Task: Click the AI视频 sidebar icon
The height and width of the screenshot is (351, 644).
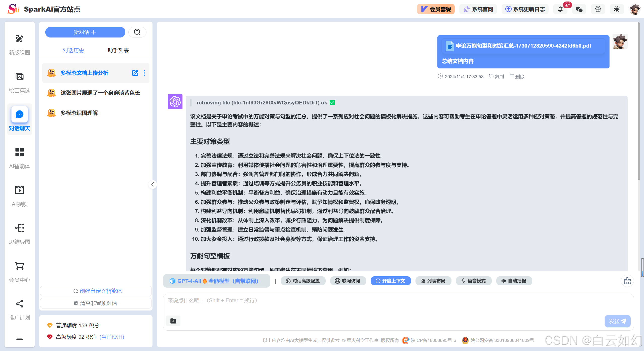Action: [19, 190]
